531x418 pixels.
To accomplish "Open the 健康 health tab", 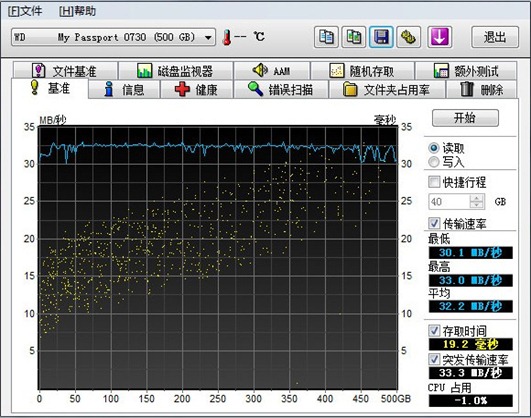I will 196,89.
